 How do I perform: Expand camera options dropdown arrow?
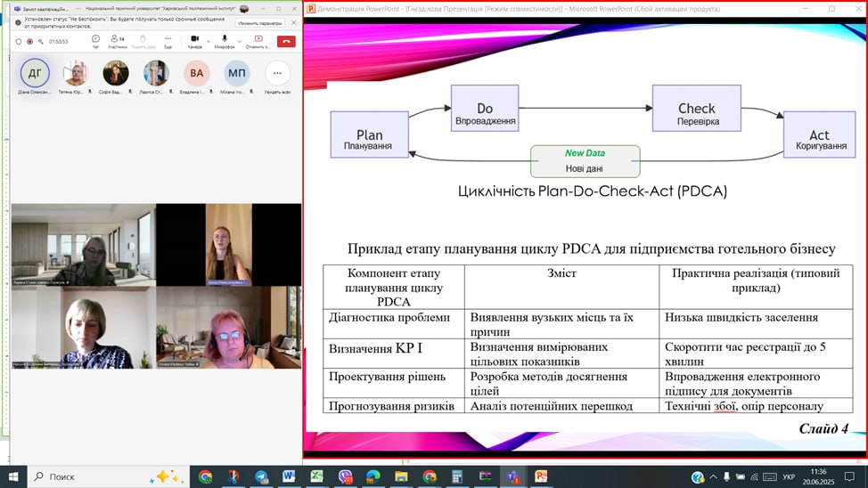tap(209, 41)
